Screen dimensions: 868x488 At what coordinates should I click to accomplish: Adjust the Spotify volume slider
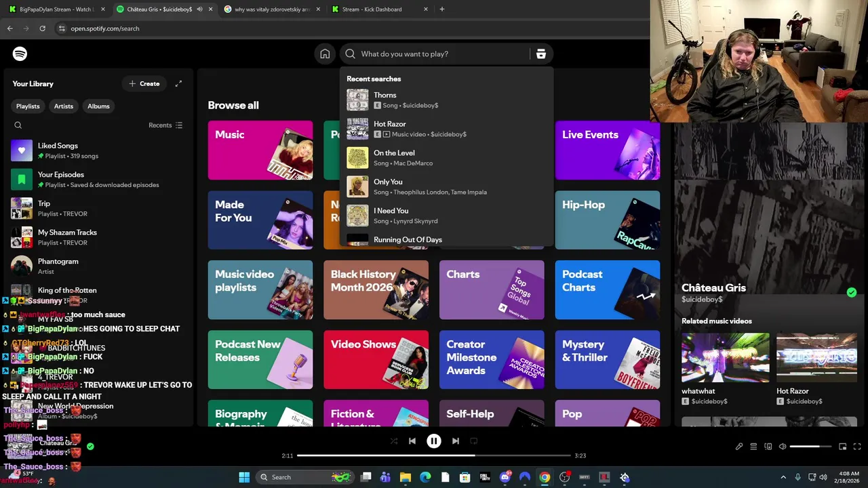click(810, 447)
